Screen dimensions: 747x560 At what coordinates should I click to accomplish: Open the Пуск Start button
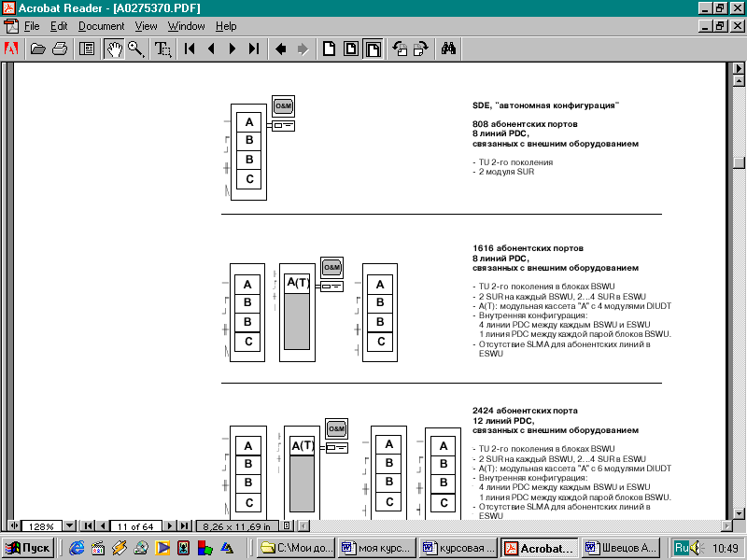tap(28, 548)
